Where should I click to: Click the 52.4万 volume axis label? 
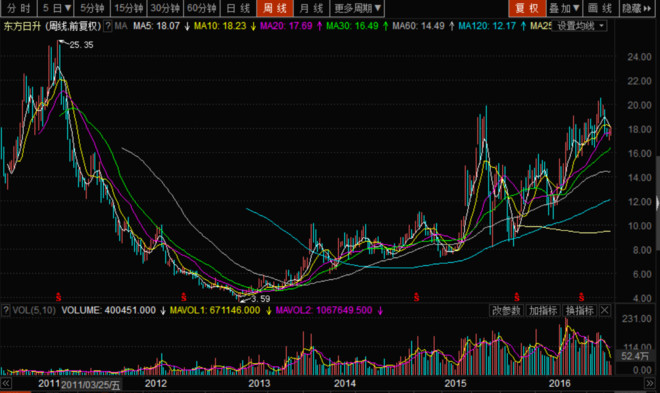coord(635,356)
